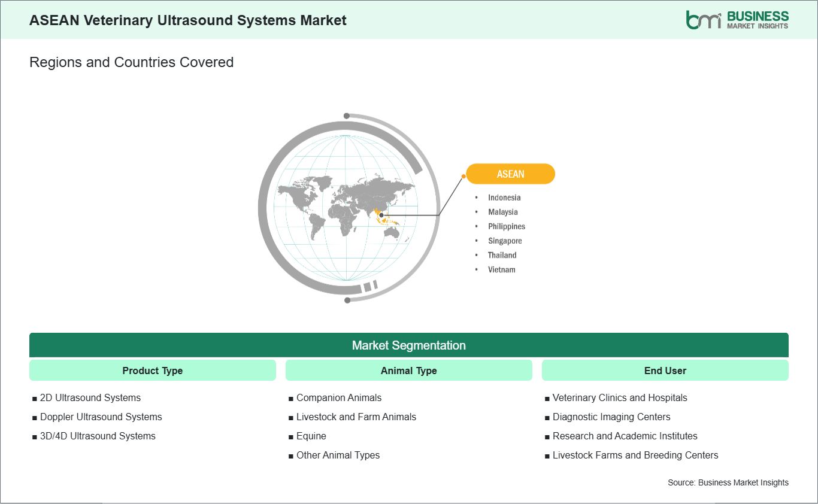
Task: Click the ASEAN Veterinary Ultrasound Systems Market title
Action: [x=188, y=20]
